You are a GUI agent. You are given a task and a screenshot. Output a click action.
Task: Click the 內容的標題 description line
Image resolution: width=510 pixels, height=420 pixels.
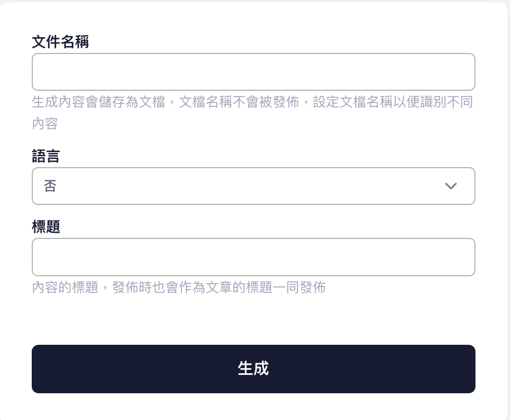click(65, 287)
